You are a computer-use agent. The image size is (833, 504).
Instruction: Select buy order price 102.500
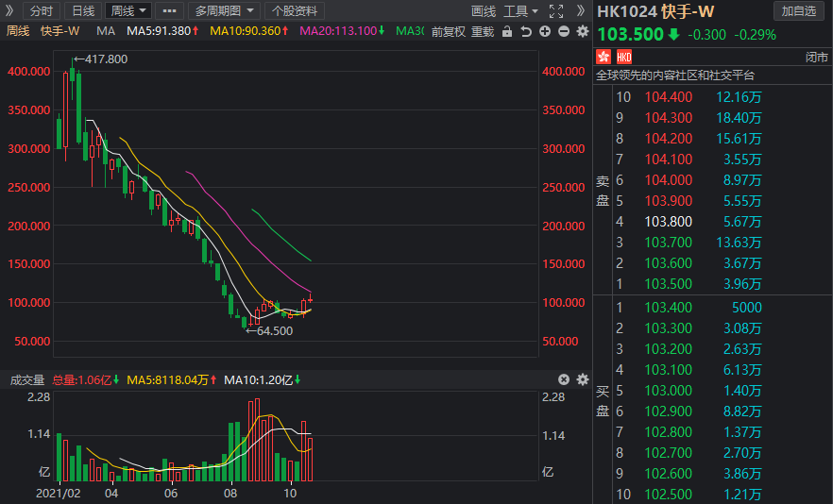669,495
